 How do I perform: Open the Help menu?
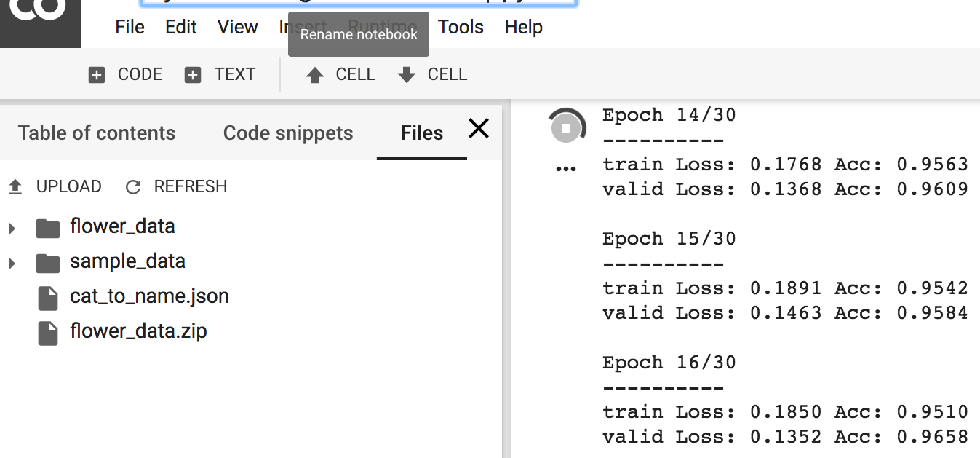[523, 27]
